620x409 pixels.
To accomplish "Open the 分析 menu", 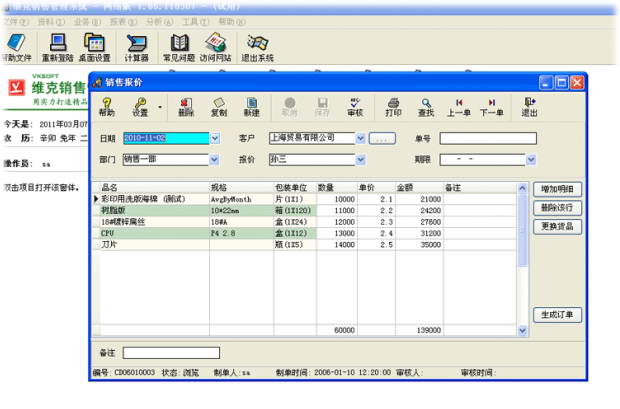I will coord(159,22).
